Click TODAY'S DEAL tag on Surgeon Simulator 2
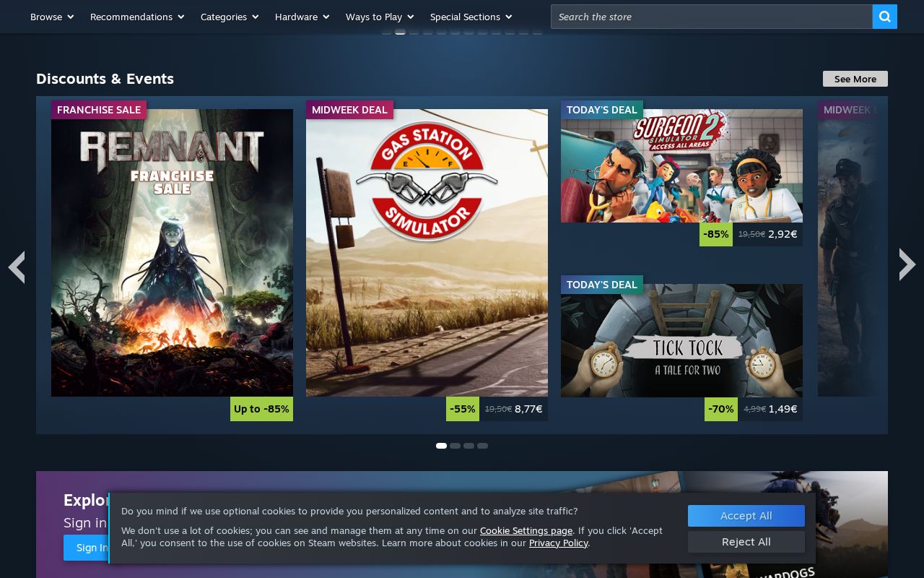This screenshot has height=578, width=924. pyautogui.click(x=602, y=110)
